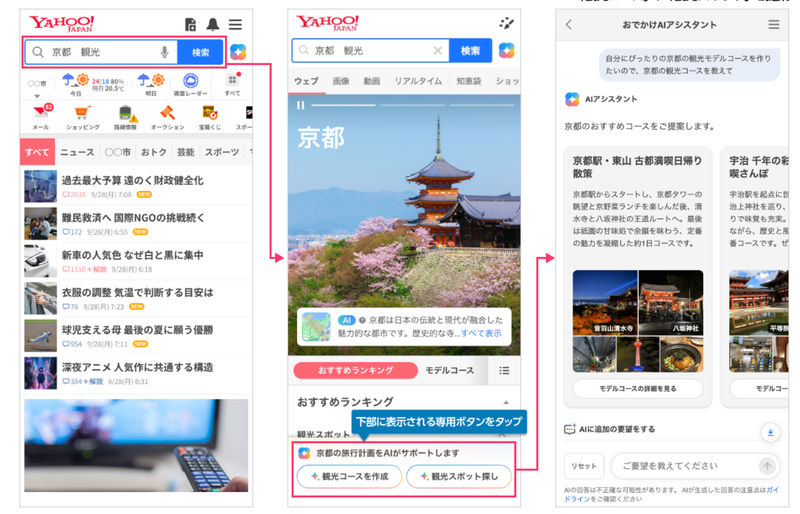Tap the 観光コースを作成 button

[x=349, y=476]
